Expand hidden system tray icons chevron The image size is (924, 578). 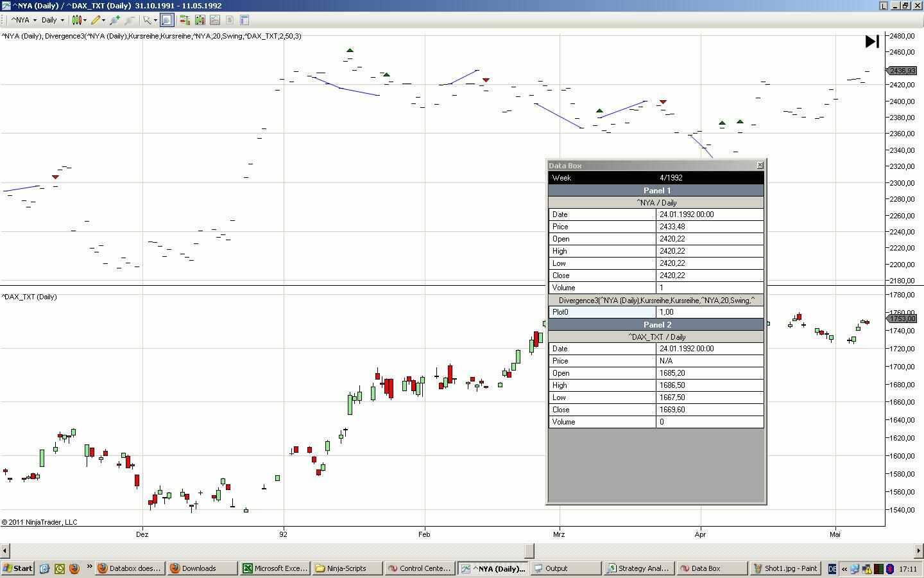pos(844,568)
